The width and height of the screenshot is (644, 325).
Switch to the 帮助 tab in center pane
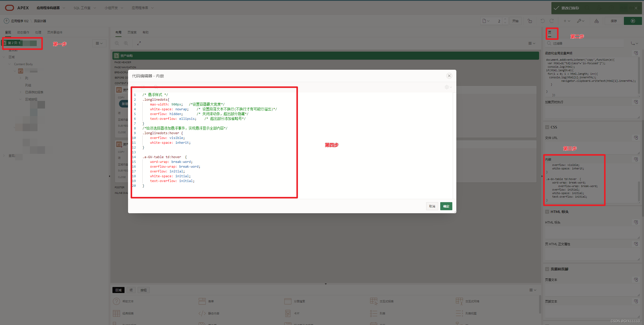pos(146,32)
